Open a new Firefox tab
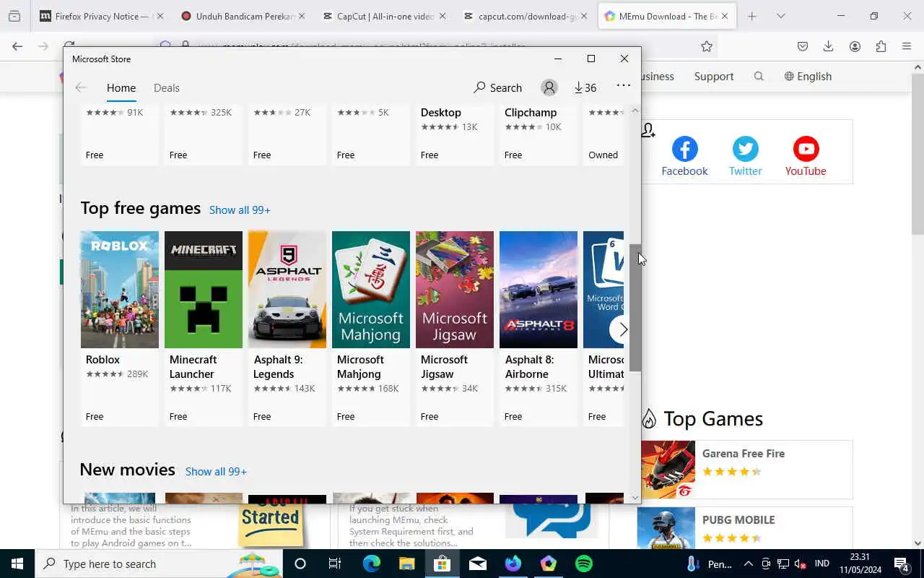 [x=752, y=16]
